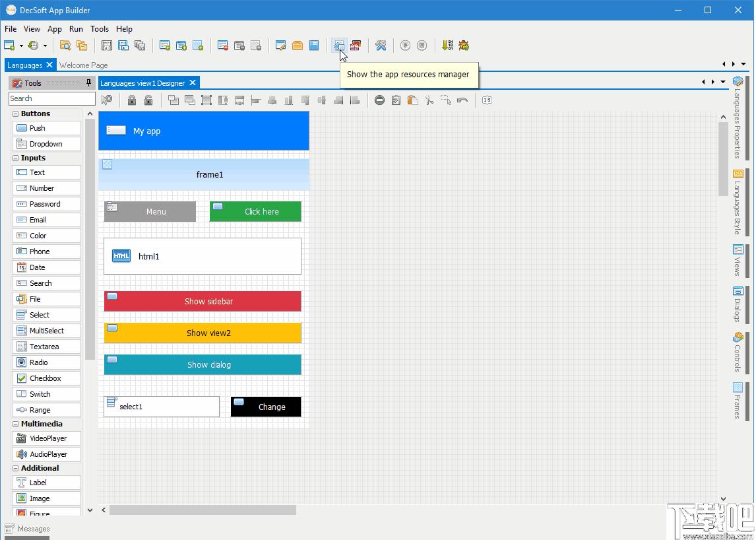The height and width of the screenshot is (540, 756).
Task: Click the add new frame icon
Action: tap(198, 46)
